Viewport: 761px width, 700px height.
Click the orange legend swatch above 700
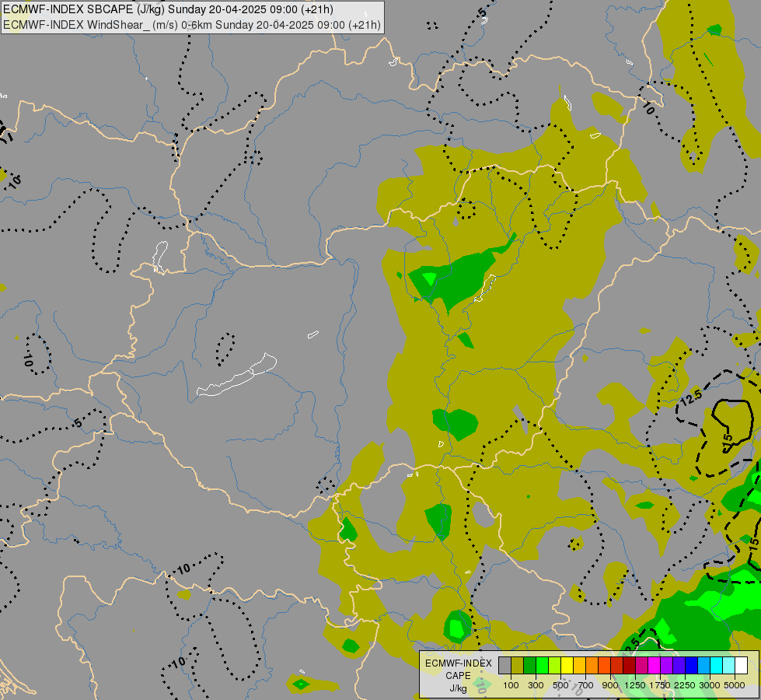pyautogui.click(x=592, y=666)
